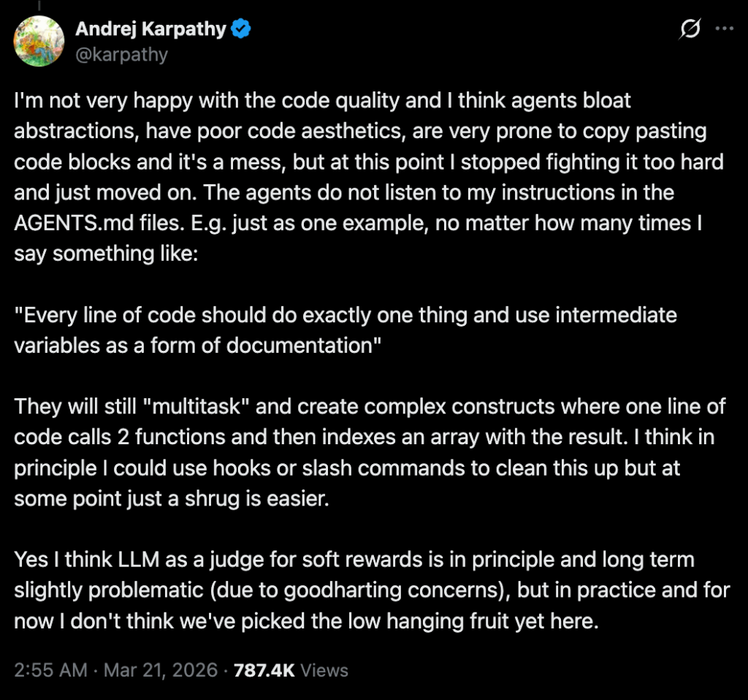
Task: Open the @karpathy handle link
Action: [121, 54]
